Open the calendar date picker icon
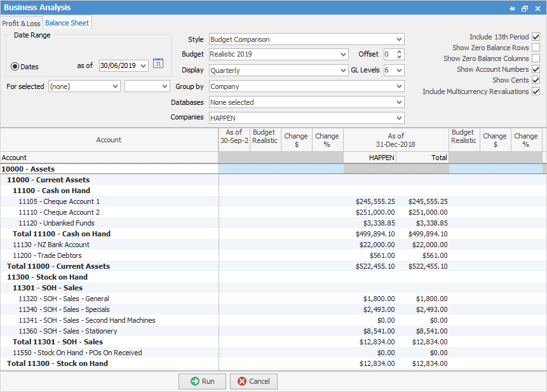 [x=158, y=63]
